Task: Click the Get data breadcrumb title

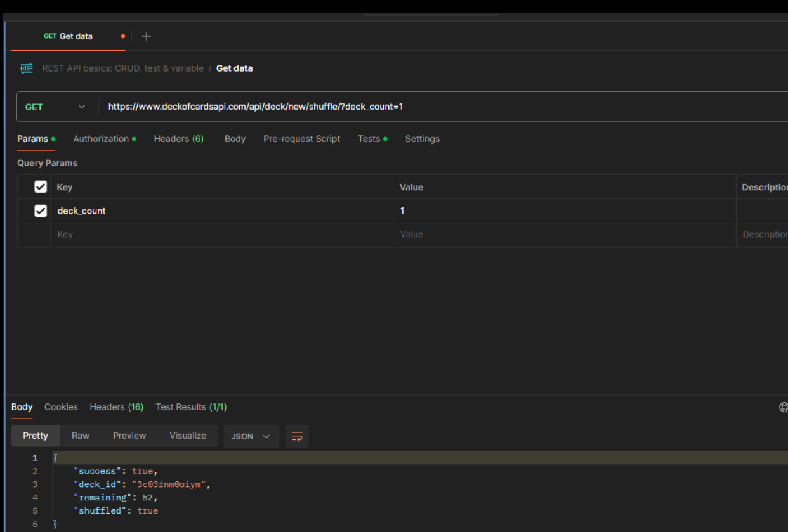Action: tap(235, 68)
